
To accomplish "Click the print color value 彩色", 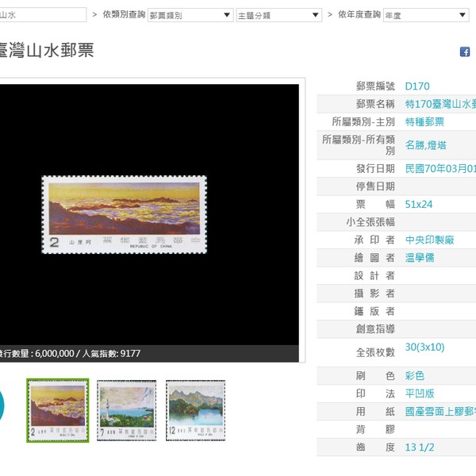I will (x=415, y=376).
